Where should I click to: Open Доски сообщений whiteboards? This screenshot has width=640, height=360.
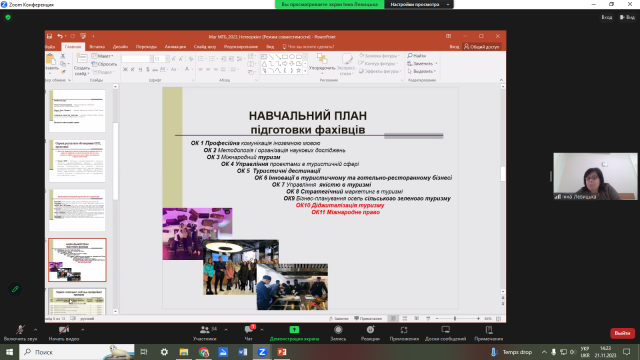(445, 333)
